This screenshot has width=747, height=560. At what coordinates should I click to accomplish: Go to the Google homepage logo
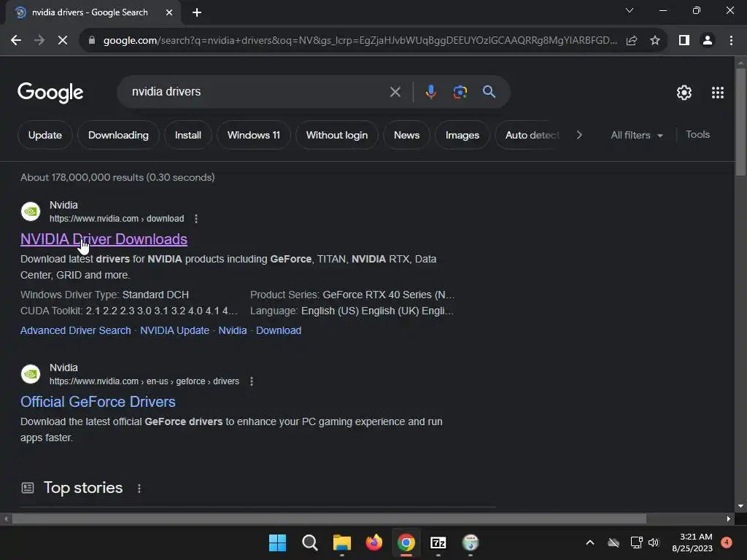[50, 93]
